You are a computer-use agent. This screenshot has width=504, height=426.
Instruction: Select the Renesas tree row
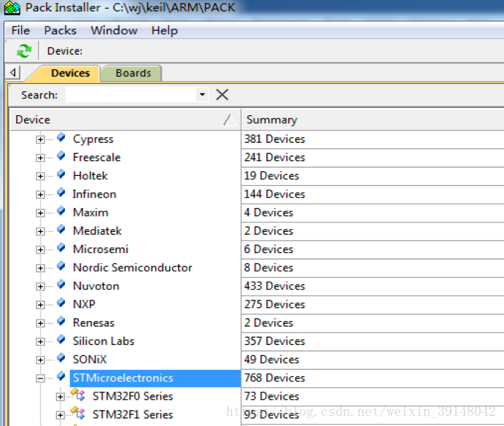coord(93,322)
